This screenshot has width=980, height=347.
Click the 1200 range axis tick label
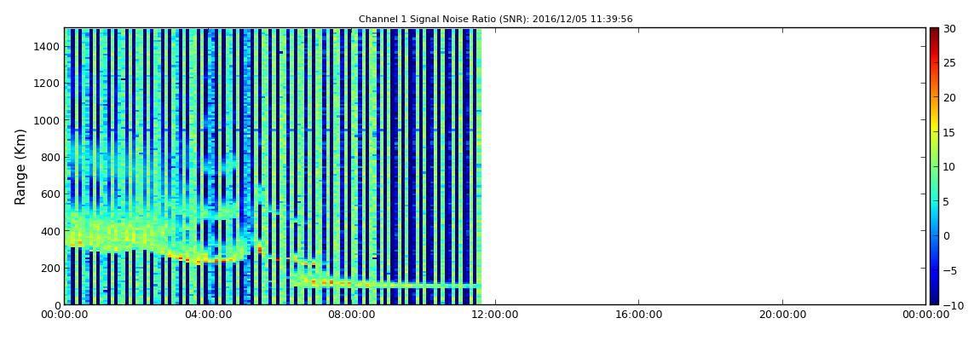tap(48, 84)
